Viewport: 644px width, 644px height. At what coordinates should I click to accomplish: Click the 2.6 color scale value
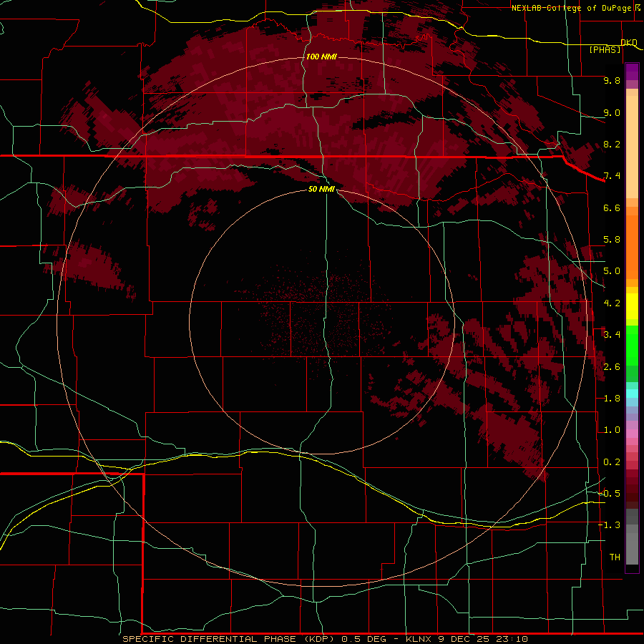coord(612,366)
